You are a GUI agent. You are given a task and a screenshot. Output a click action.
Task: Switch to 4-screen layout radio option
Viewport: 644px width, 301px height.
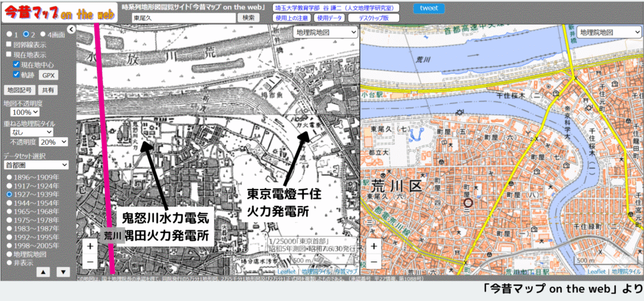coord(43,34)
